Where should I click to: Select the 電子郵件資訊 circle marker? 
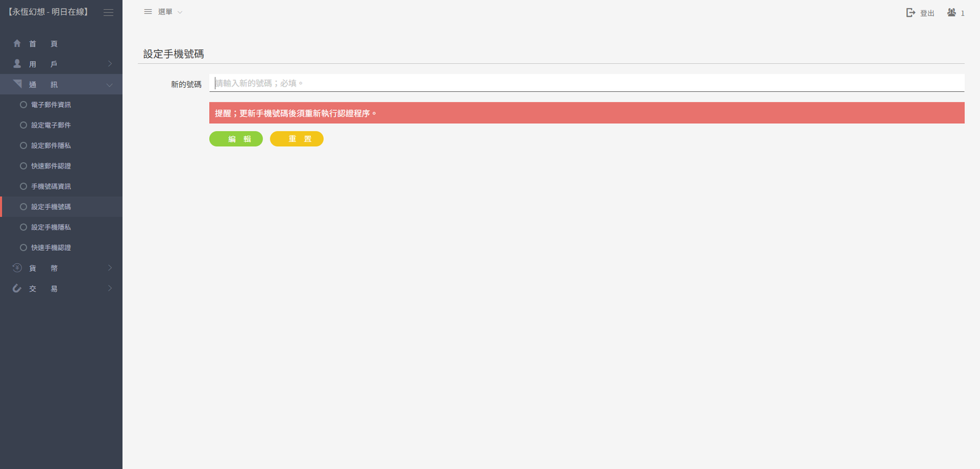pyautogui.click(x=23, y=104)
